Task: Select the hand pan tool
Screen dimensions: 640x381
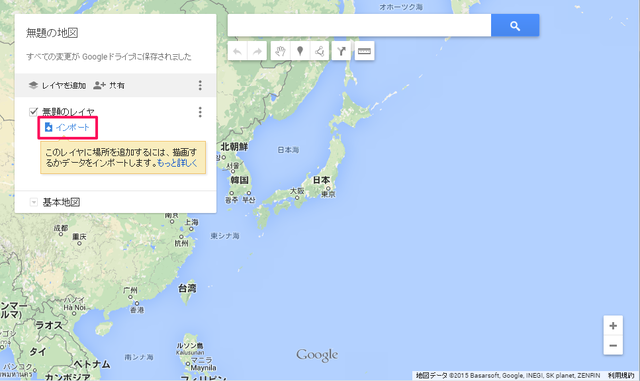Action: point(280,51)
